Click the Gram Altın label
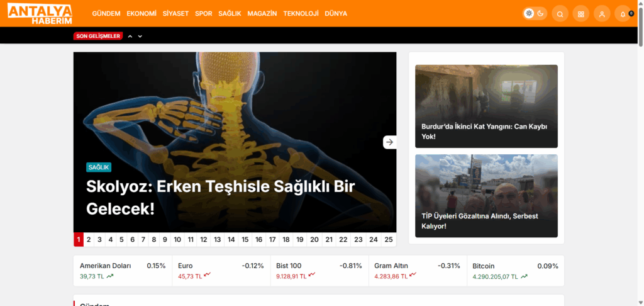Screen dimensions: 644x306 click(x=391, y=266)
